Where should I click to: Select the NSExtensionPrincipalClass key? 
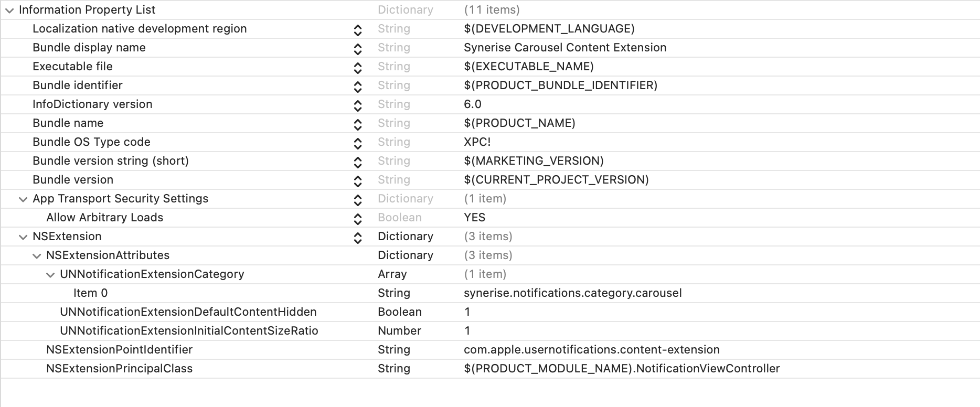pyautogui.click(x=120, y=369)
